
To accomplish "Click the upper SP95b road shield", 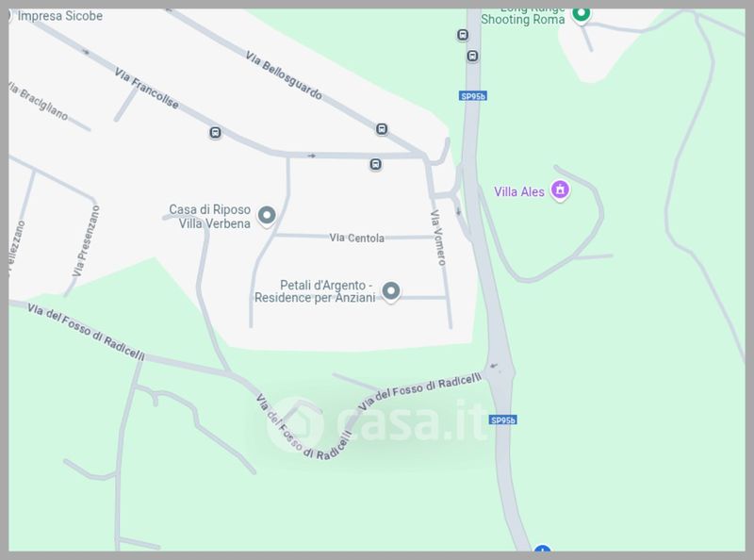I will (473, 96).
